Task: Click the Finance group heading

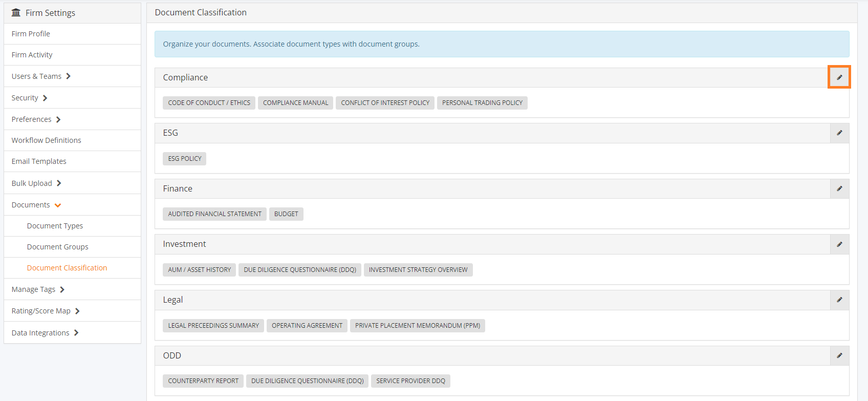Action: tap(178, 188)
